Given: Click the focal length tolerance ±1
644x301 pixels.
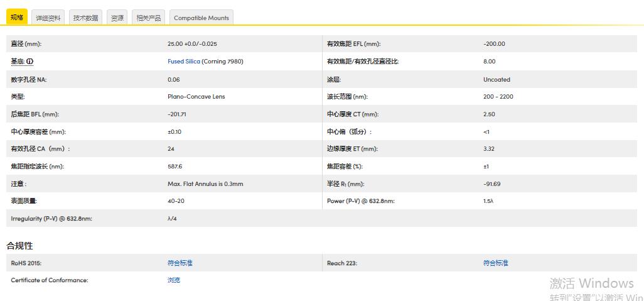Looking at the screenshot, I should pyautogui.click(x=486, y=167).
